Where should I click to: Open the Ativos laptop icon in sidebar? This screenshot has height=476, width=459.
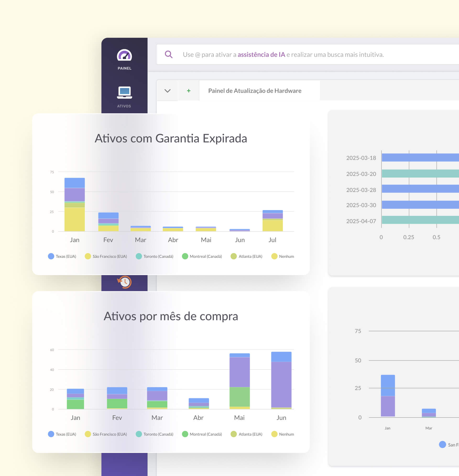pos(124,93)
